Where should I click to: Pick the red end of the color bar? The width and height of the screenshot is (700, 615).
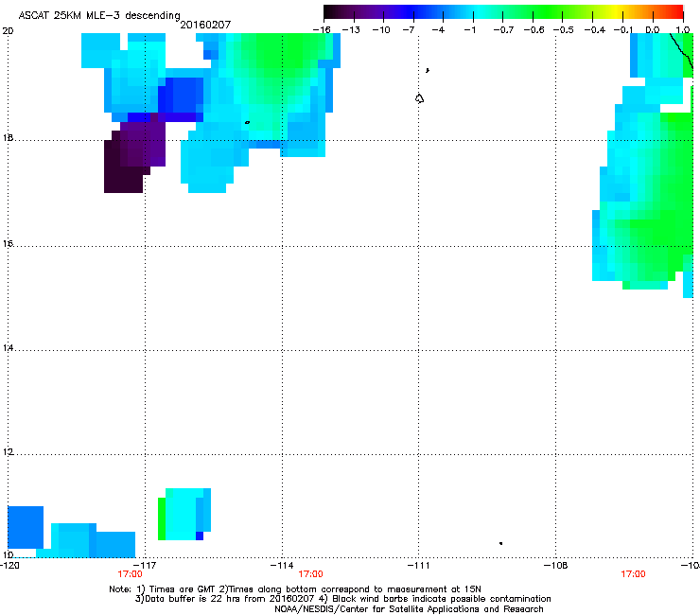676,11
